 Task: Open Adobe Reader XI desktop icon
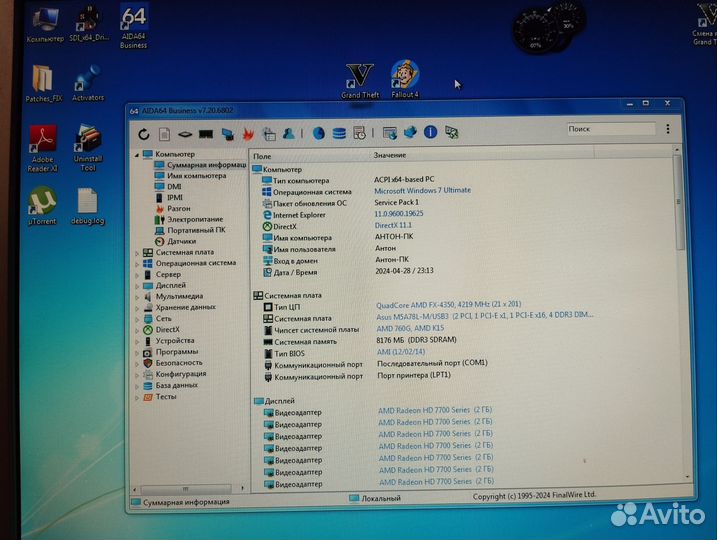coord(42,145)
